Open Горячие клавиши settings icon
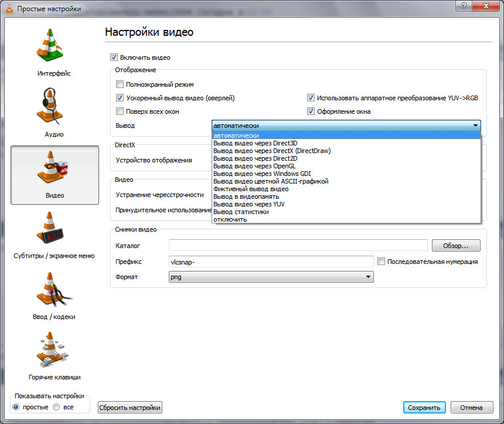The width and height of the screenshot is (504, 424). [52, 350]
